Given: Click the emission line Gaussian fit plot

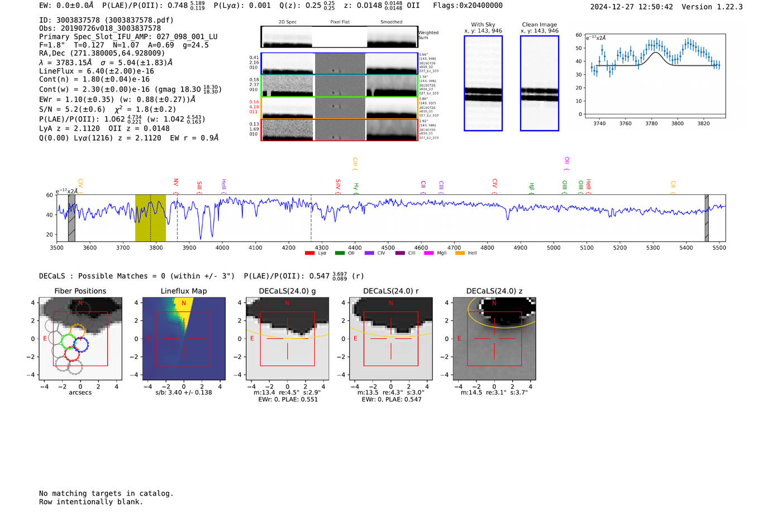Looking at the screenshot, I should pos(655,75).
